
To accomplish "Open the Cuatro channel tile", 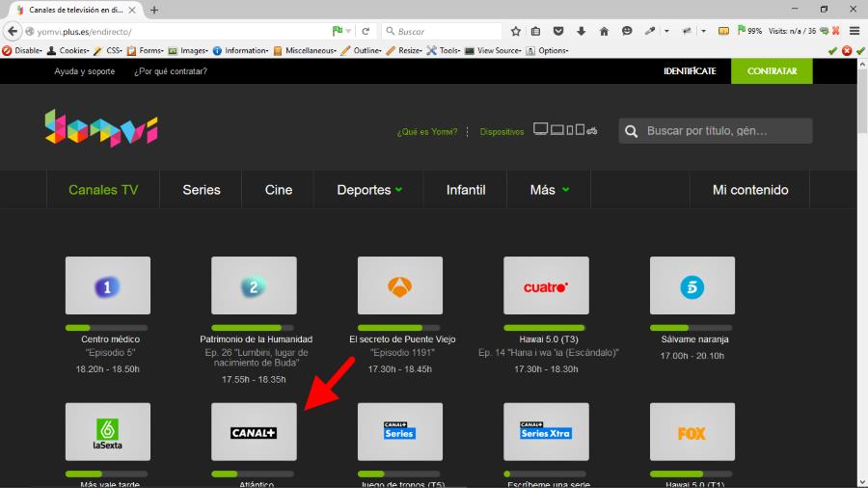I will click(547, 285).
